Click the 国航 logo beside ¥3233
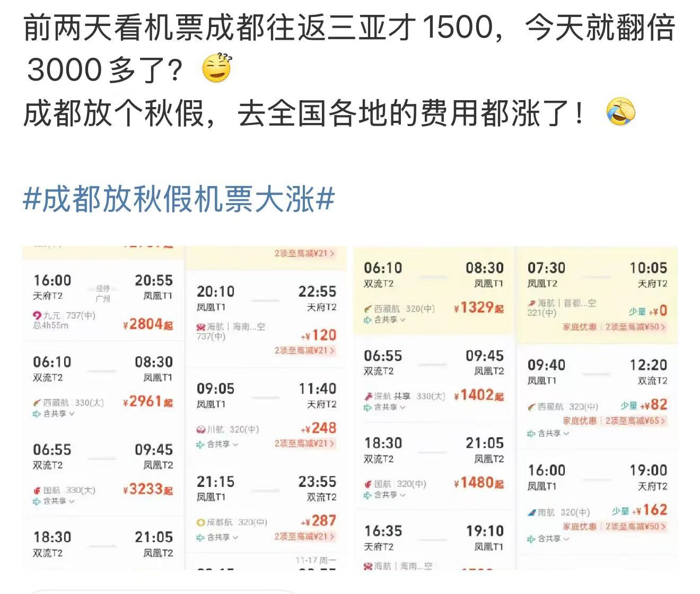Screen dimensions: 700x594 pyautogui.click(x=37, y=491)
